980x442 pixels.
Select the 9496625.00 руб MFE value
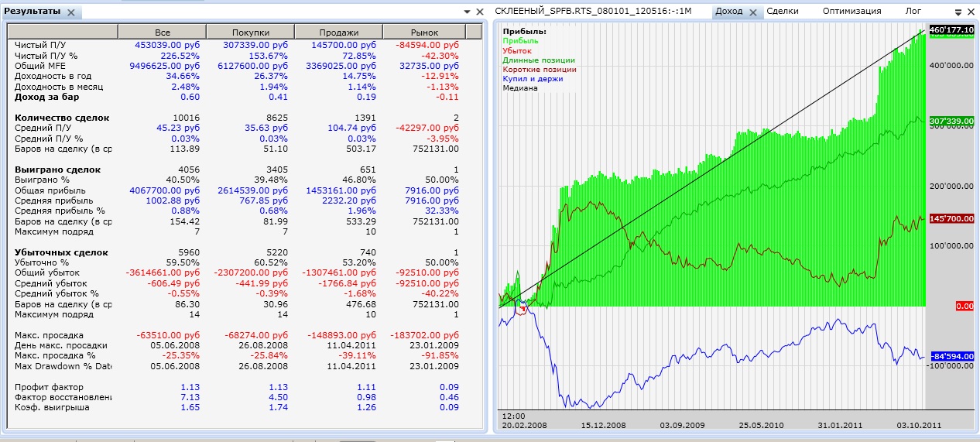[x=164, y=66]
